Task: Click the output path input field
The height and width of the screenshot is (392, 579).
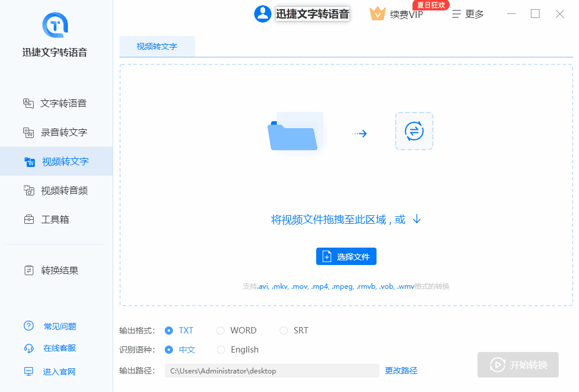Action: 272,371
